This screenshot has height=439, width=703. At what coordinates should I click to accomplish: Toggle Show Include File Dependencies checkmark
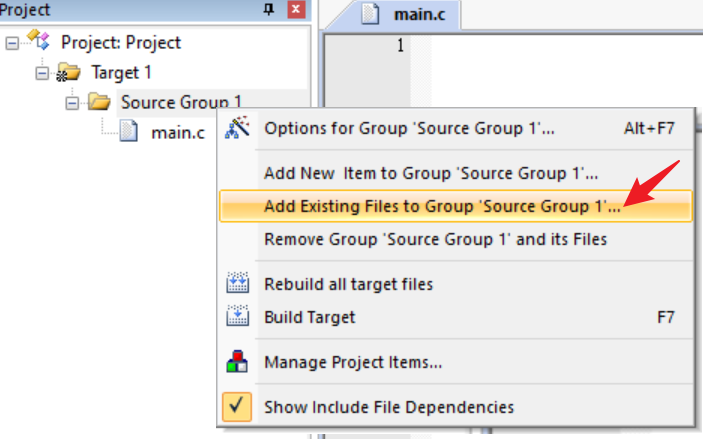point(237,406)
